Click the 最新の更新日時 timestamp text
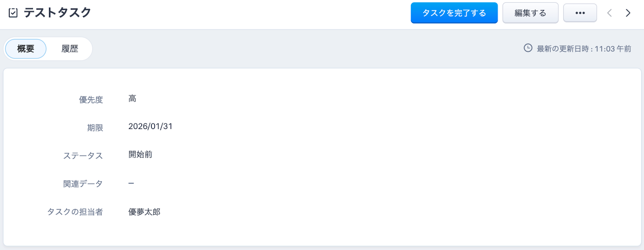Image resolution: width=644 pixels, height=250 pixels. pos(584,49)
